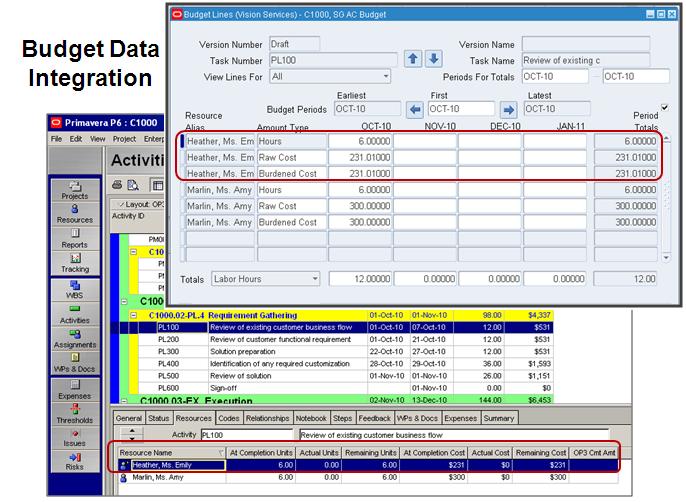The height and width of the screenshot is (502, 686).
Task: Open Projects in the Primavera sidebar
Action: 75,190
